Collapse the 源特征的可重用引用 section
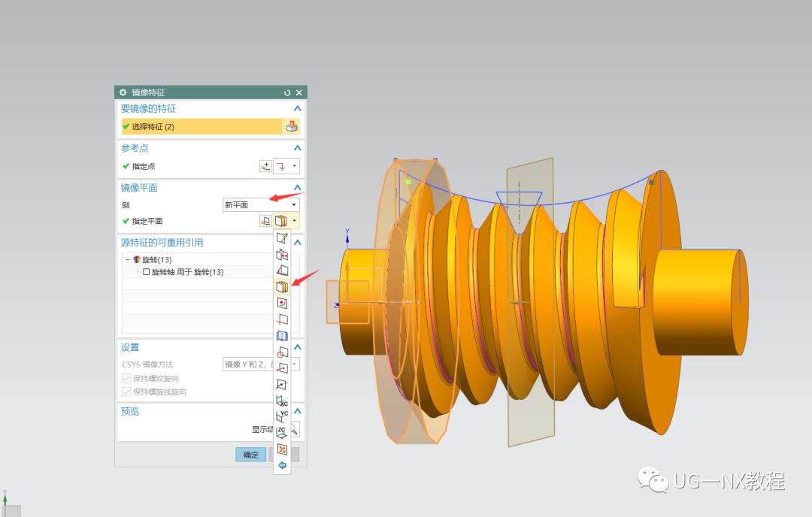Screen dimensions: 812x517 (x=297, y=242)
